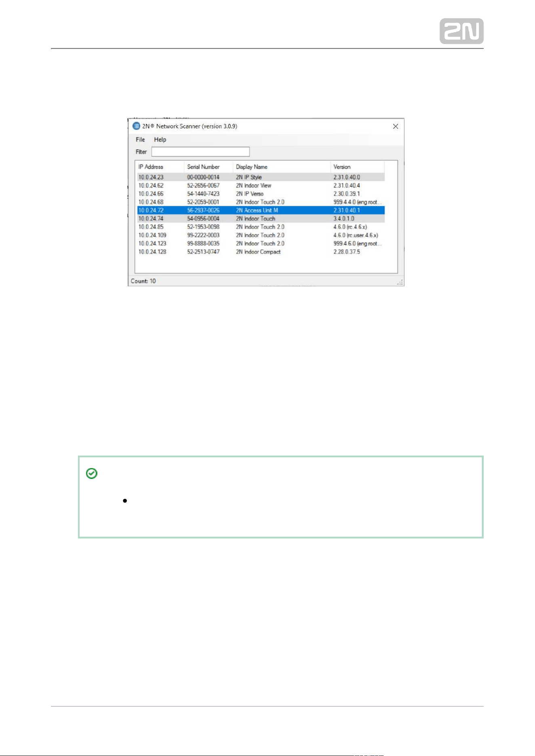Click serial number 52-2513-0747

pyautogui.click(x=203, y=252)
